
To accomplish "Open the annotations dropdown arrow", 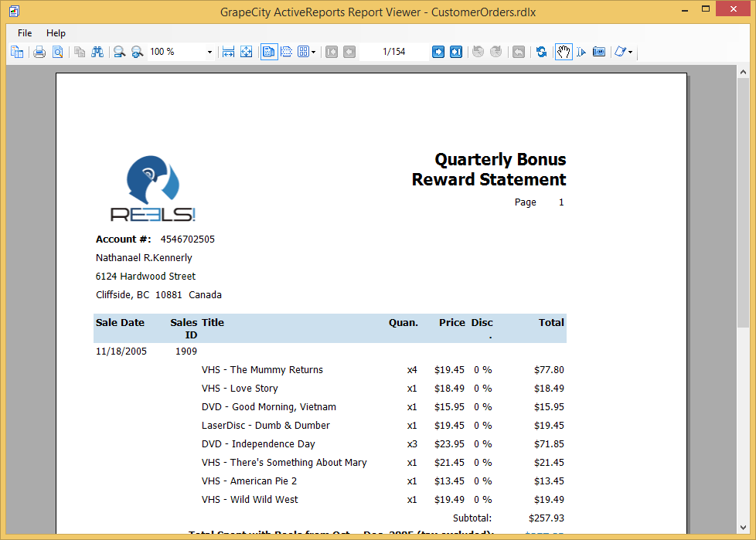I will click(631, 53).
